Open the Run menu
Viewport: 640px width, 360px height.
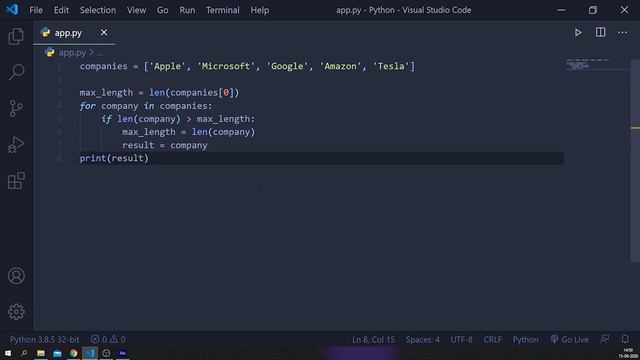click(187, 10)
